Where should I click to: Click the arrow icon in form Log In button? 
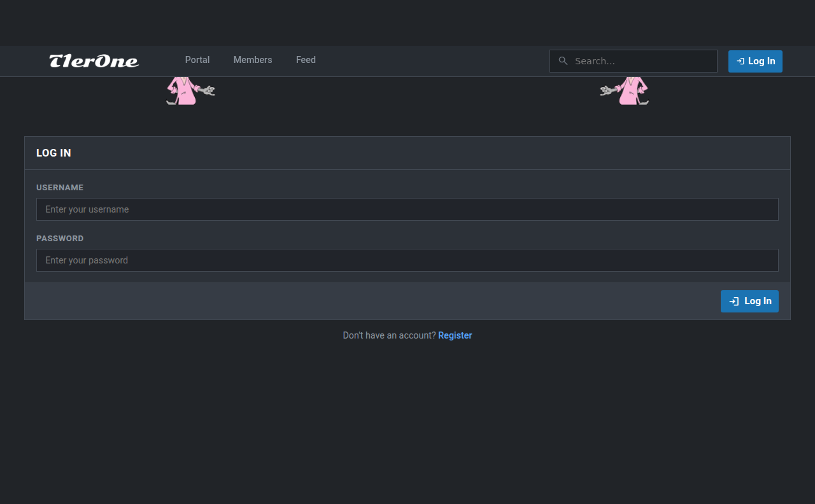pyautogui.click(x=734, y=302)
